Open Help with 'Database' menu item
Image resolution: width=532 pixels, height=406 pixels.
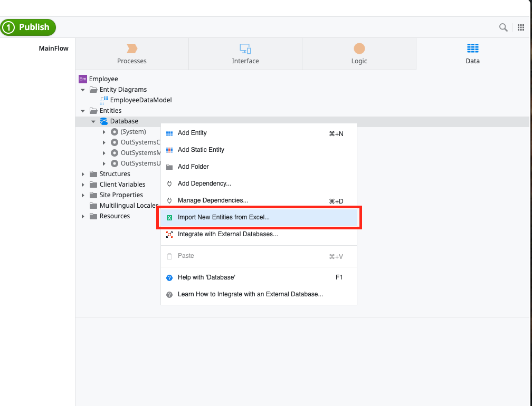click(x=259, y=277)
